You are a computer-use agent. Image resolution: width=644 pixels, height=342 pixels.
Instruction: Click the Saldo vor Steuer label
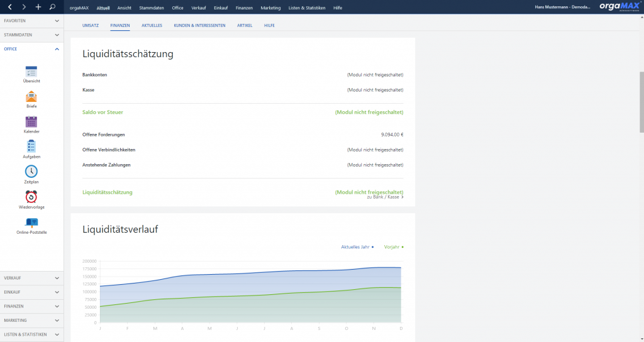103,112
